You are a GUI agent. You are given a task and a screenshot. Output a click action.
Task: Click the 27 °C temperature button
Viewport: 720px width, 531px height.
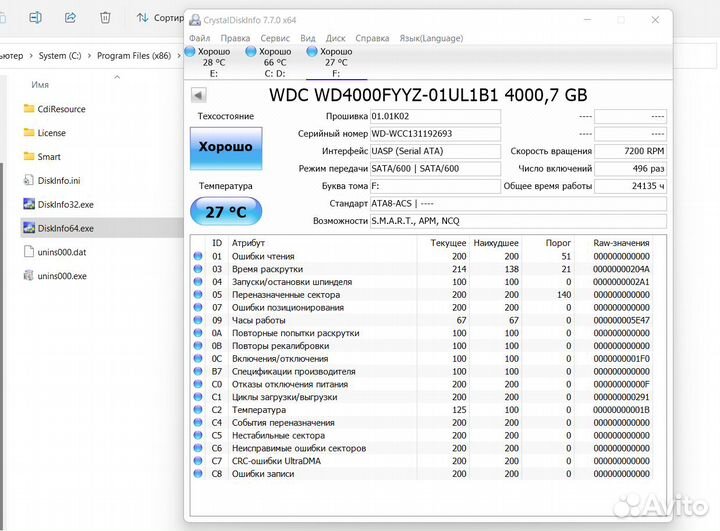click(x=226, y=211)
